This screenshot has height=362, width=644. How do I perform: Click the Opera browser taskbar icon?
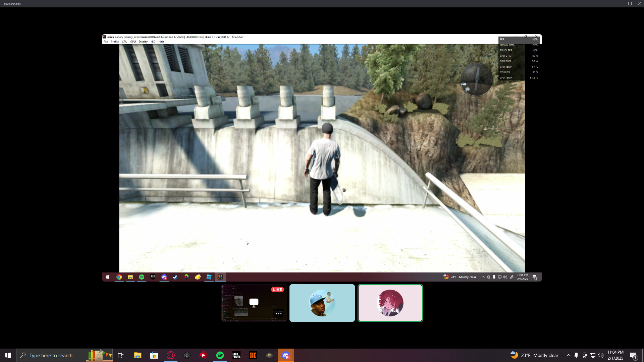point(171,355)
